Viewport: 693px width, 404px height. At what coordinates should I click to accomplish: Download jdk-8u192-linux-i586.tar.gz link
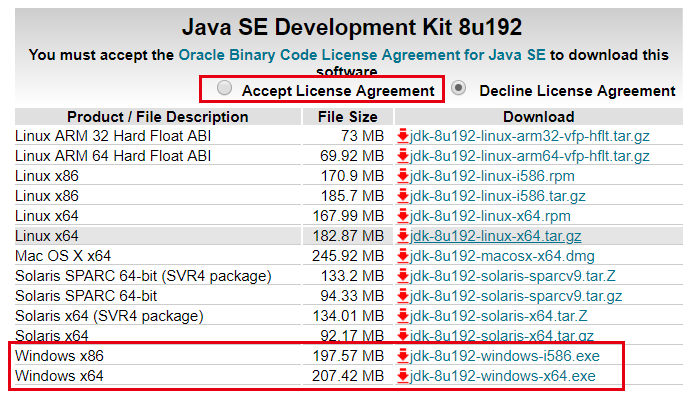point(498,196)
